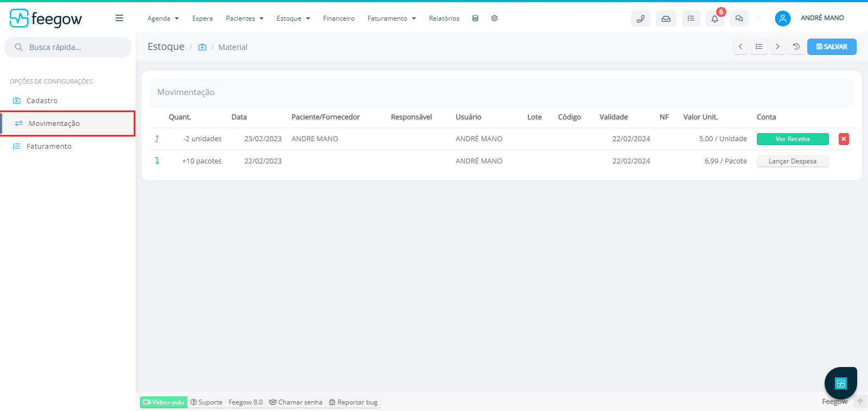Click the Valor Unit. column header

click(700, 117)
